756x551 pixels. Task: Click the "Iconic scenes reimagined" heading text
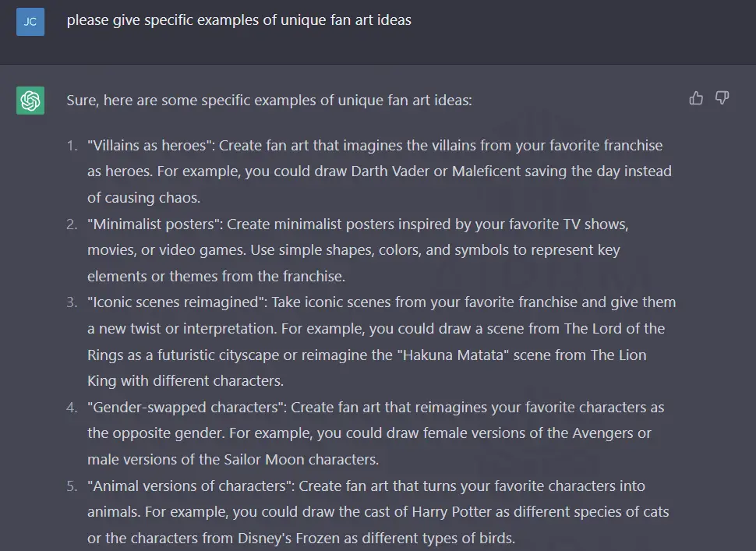(x=177, y=302)
